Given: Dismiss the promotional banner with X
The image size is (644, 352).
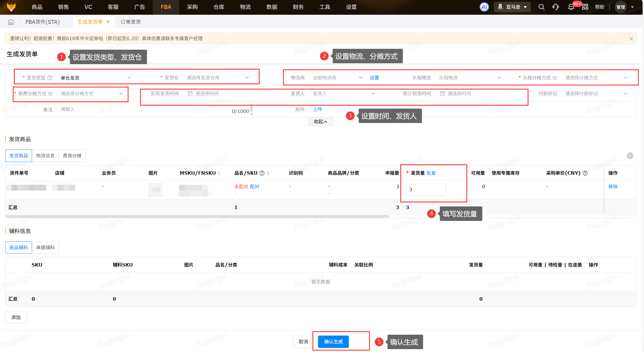Looking at the screenshot, I should (x=631, y=39).
